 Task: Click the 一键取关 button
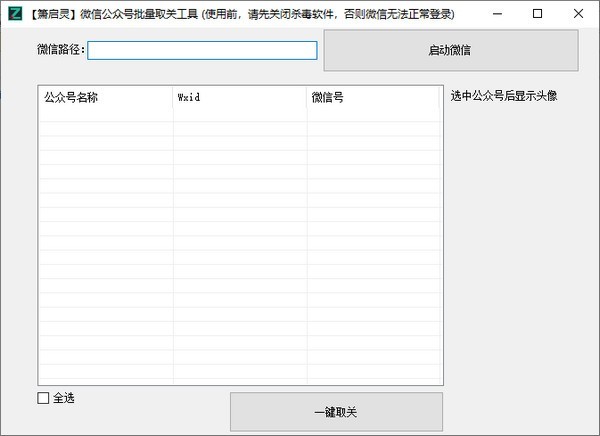[x=336, y=412]
